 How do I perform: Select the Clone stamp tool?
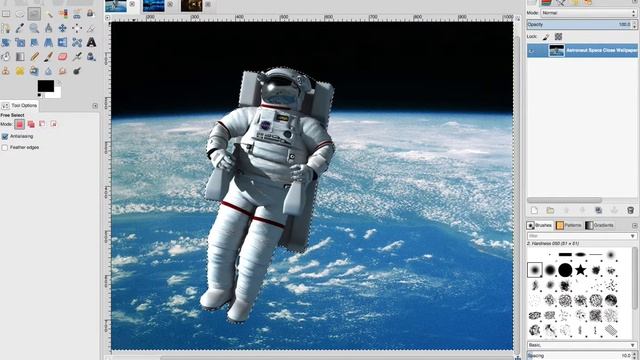pos(6,71)
